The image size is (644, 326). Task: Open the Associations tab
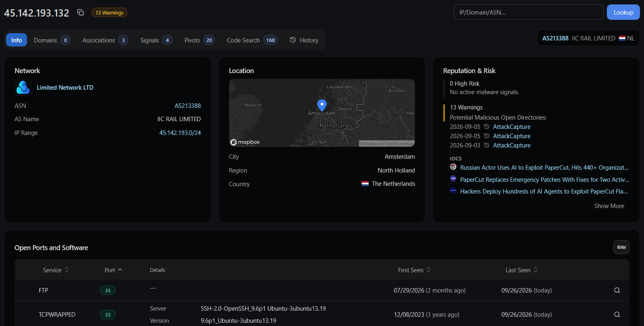[105, 40]
